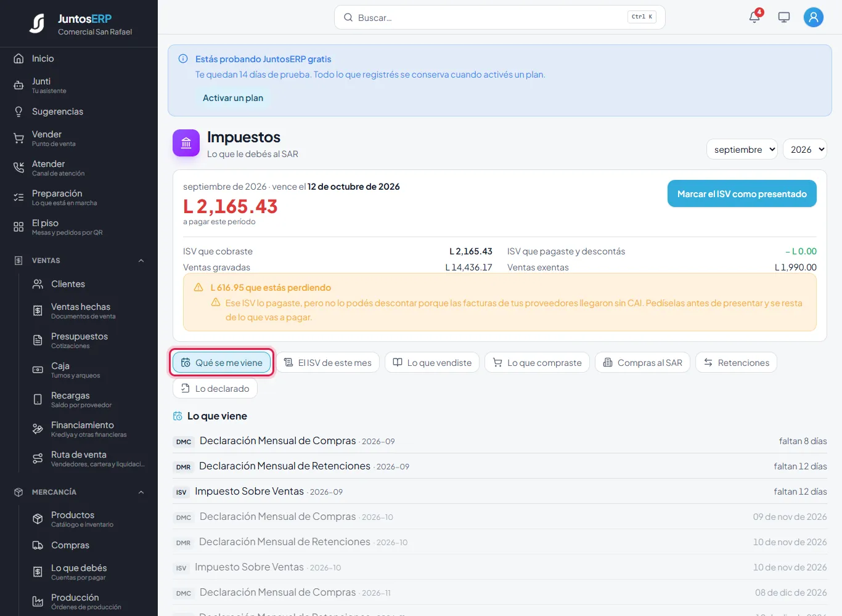Switch to Lo que vendiste tab
The image size is (842, 616).
[x=432, y=362]
